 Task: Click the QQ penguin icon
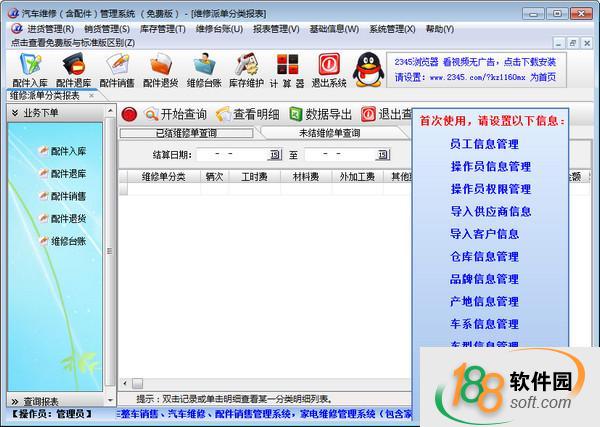[x=370, y=67]
